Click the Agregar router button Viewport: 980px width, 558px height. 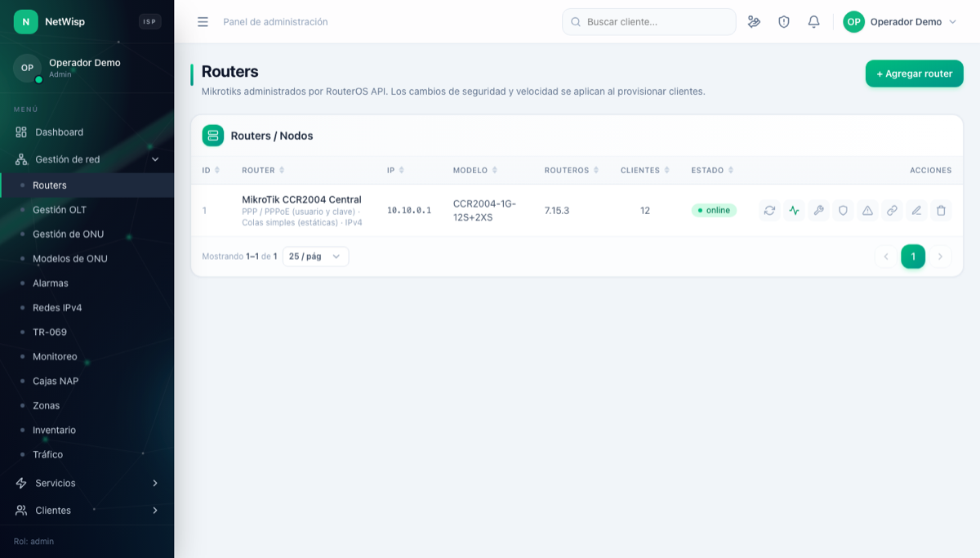[x=914, y=74]
